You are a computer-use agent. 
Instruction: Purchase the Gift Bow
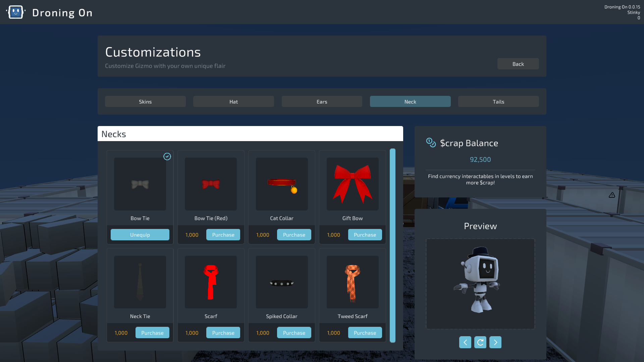coord(365,235)
